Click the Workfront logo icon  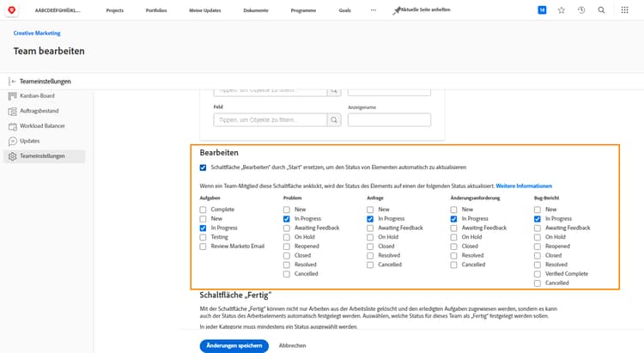(x=11, y=10)
